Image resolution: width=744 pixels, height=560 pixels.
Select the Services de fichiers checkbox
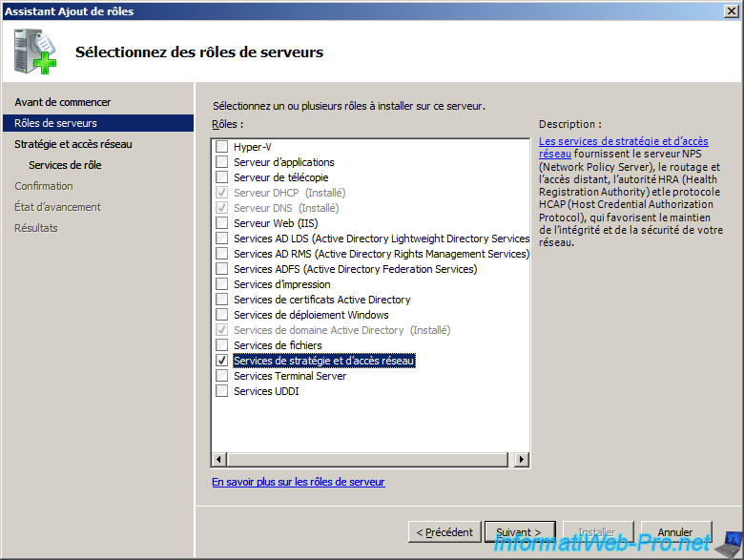222,345
